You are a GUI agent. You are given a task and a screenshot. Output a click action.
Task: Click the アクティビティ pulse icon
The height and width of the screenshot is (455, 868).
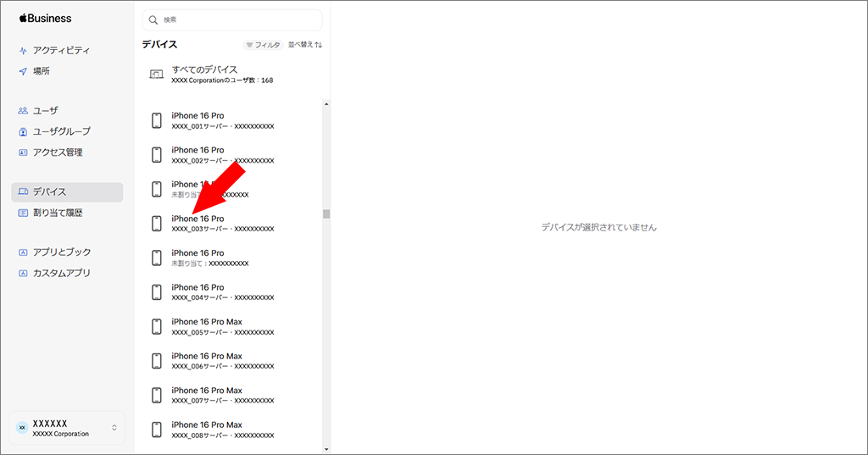[23, 51]
